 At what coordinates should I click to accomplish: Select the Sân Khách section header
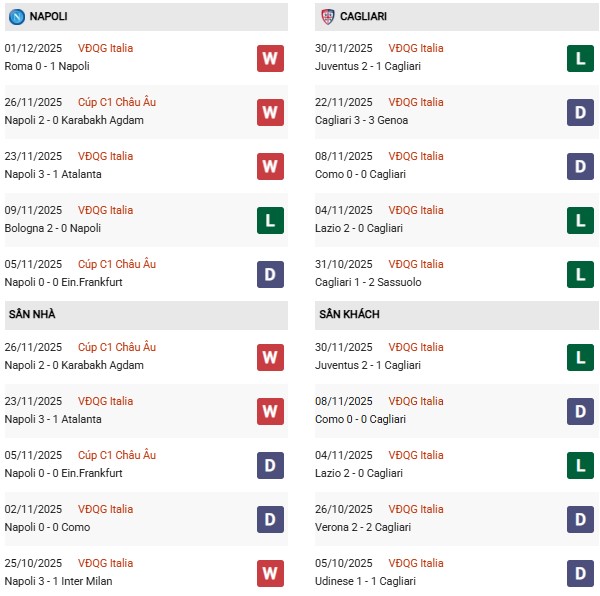point(349,314)
